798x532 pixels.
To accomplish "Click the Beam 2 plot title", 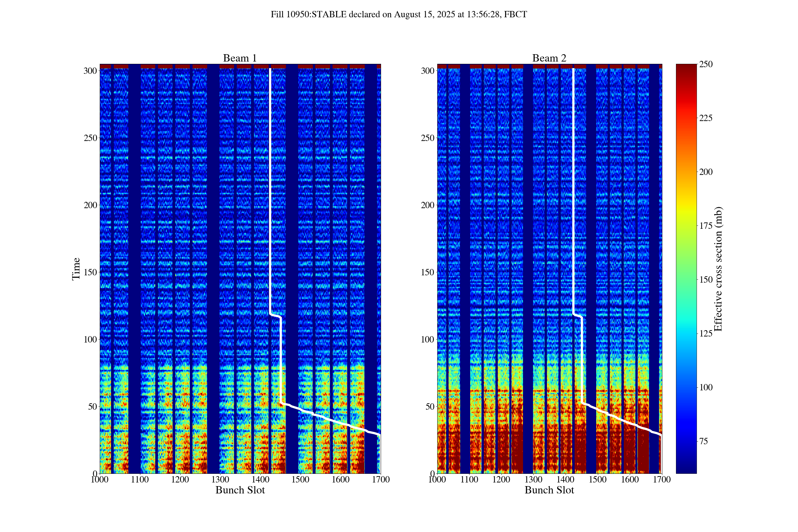I will point(549,59).
